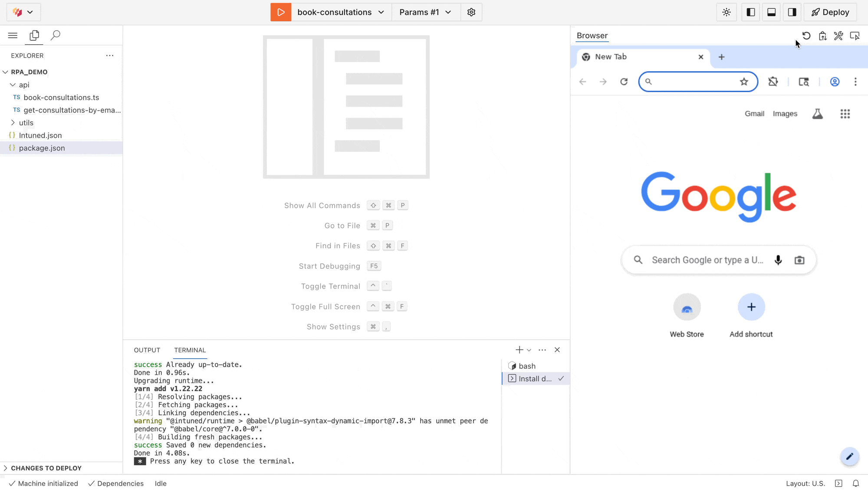The height and width of the screenshot is (492, 868).
Task: Toggle the bottom panel layout
Action: (771, 12)
